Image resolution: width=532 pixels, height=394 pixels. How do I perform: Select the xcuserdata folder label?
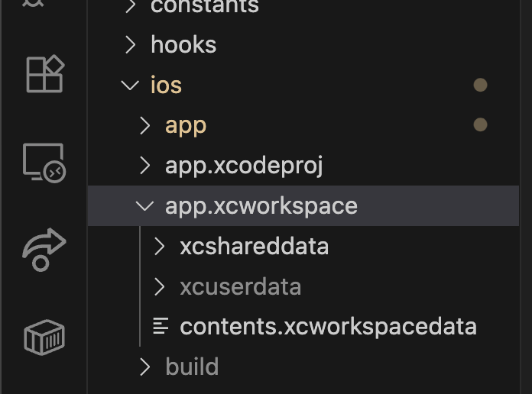241,287
